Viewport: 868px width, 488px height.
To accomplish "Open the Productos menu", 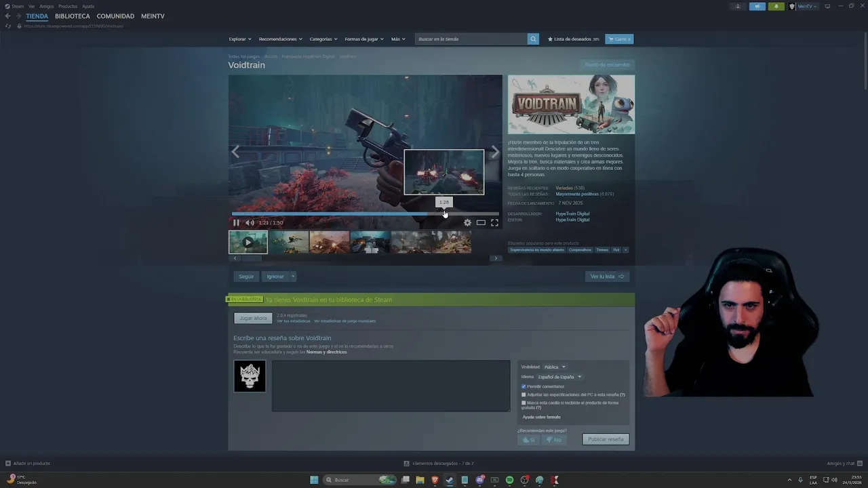I will (x=68, y=6).
